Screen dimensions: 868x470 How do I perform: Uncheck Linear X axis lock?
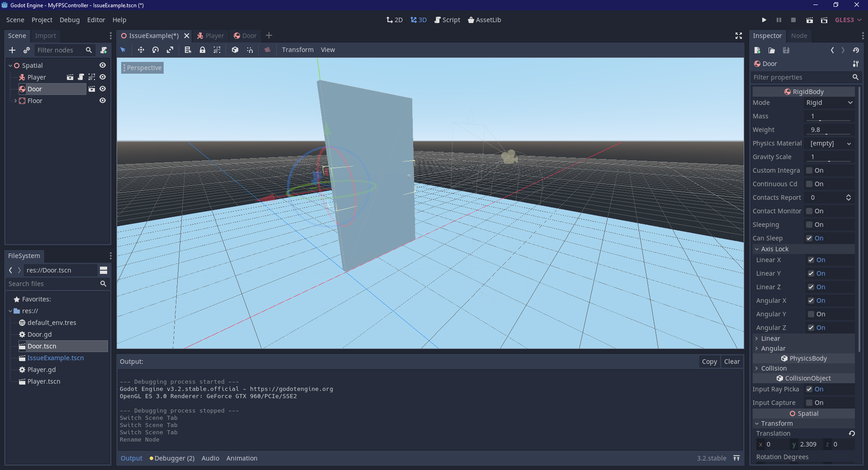(811, 260)
